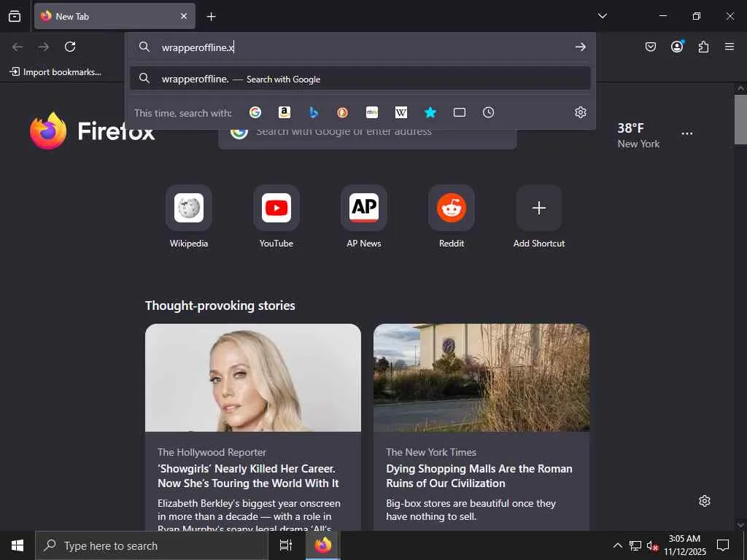Screen dimensions: 747x560
Task: Open the Firefox account icon
Action: [x=677, y=46]
